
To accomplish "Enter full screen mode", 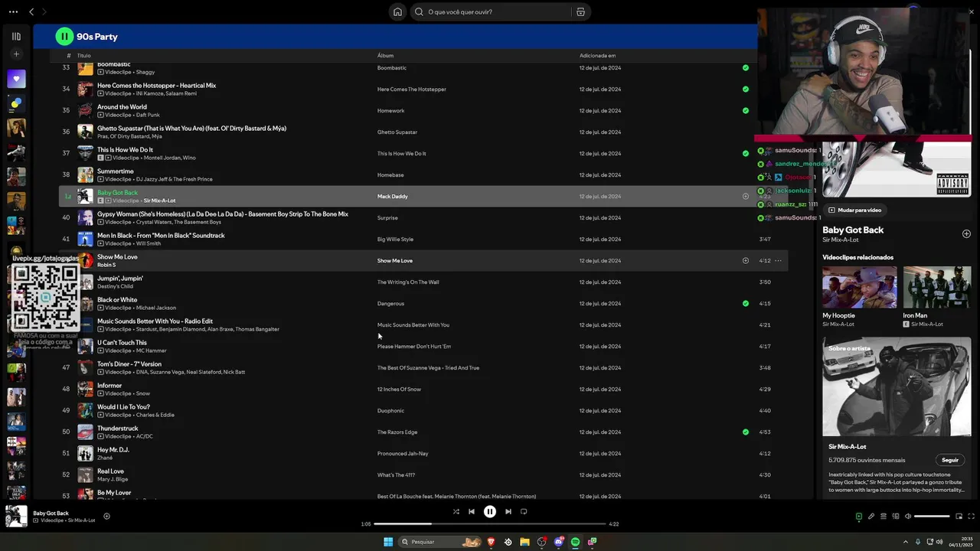I will tap(972, 516).
